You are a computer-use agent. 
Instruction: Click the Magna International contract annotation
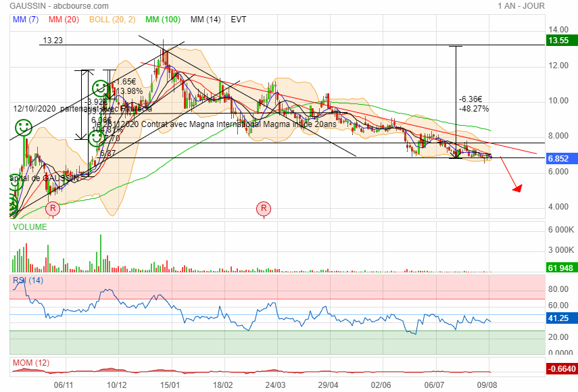point(215,124)
